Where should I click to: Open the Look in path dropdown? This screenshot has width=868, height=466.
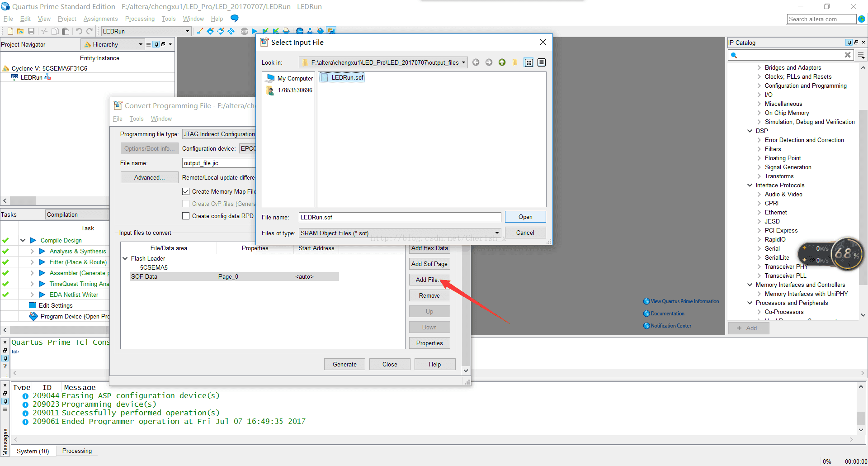pyautogui.click(x=463, y=63)
